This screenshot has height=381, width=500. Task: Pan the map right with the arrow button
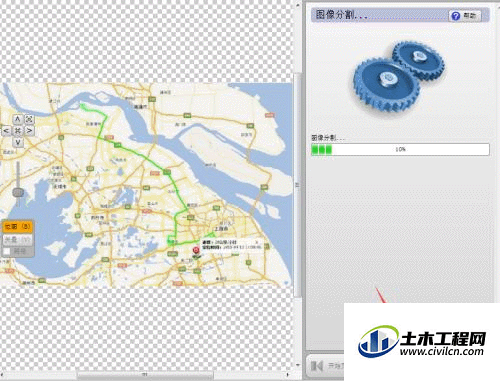coord(29,131)
